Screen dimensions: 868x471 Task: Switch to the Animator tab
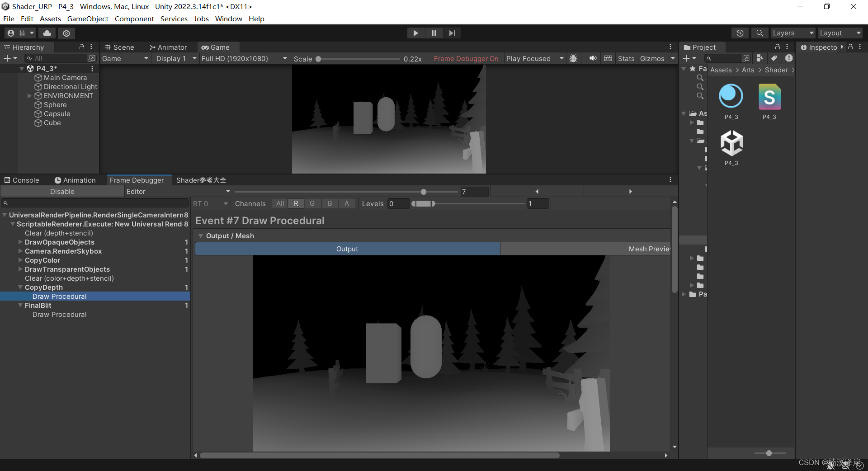(x=168, y=47)
